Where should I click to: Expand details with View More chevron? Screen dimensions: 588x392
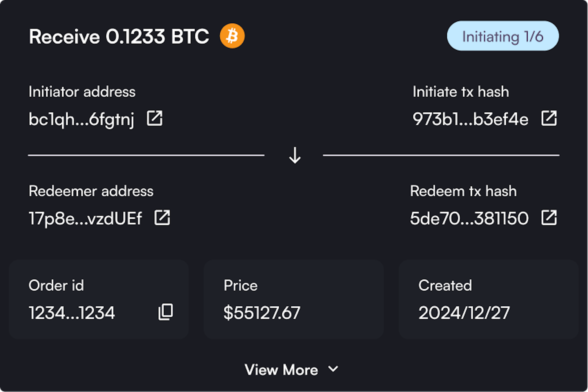333,369
